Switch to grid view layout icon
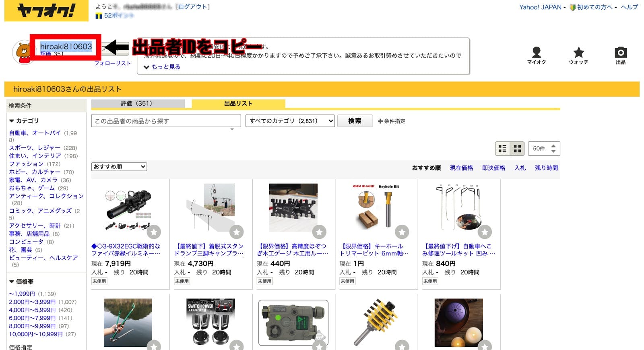 (517, 149)
